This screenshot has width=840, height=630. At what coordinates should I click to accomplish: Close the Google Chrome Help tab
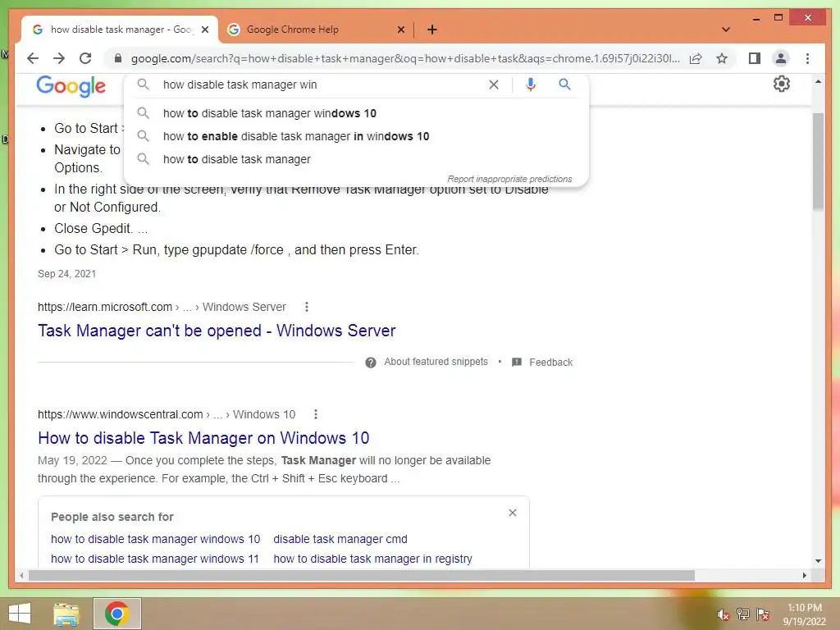click(x=400, y=30)
